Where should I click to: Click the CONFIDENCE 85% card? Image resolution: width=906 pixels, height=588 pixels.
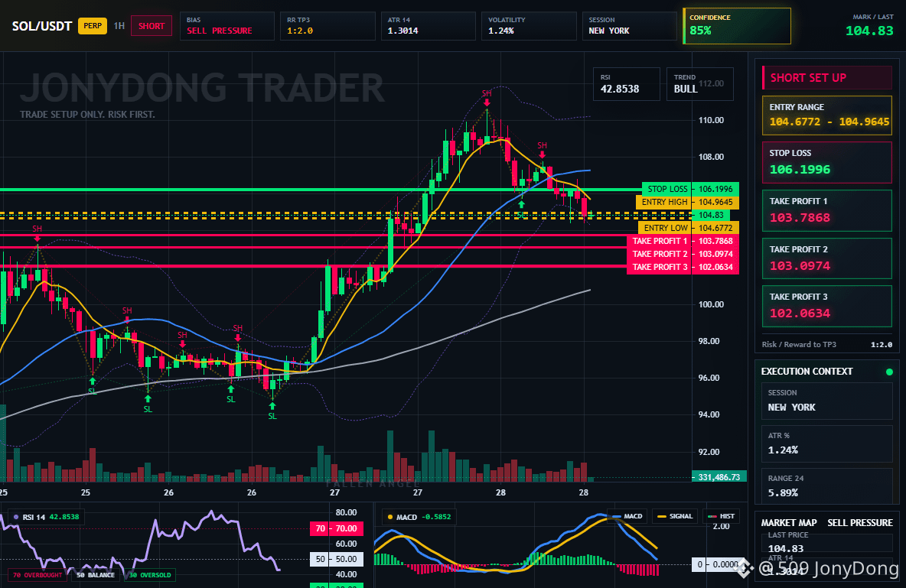pos(737,26)
